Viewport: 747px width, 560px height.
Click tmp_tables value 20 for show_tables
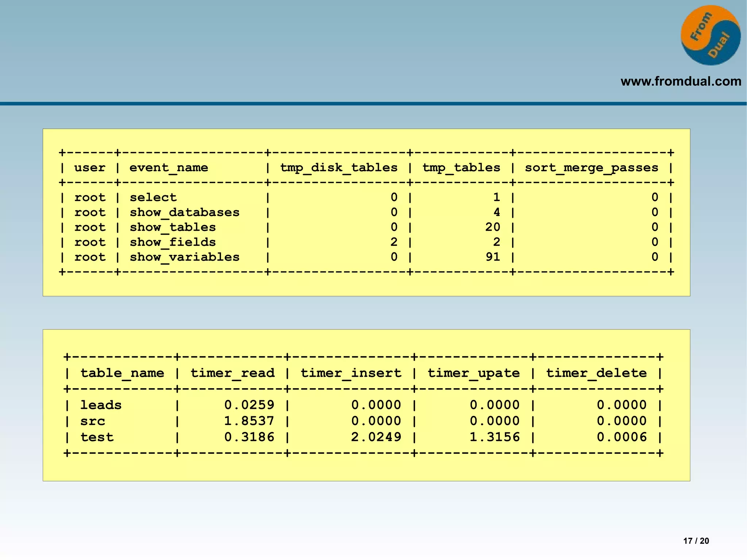click(493, 227)
